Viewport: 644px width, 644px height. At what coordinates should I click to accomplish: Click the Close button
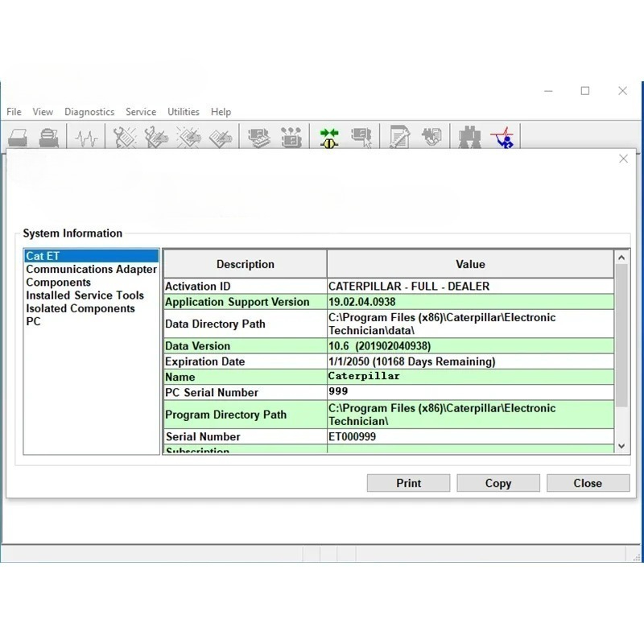pos(588,483)
